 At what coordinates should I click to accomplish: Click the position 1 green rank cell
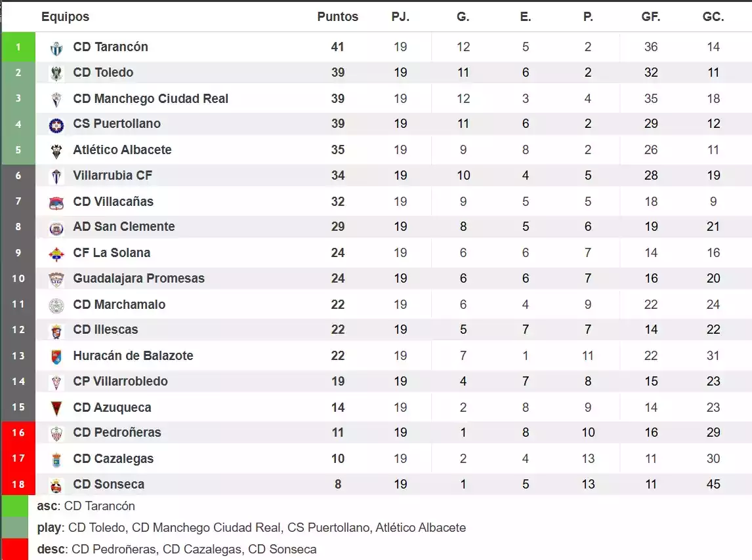pyautogui.click(x=18, y=47)
